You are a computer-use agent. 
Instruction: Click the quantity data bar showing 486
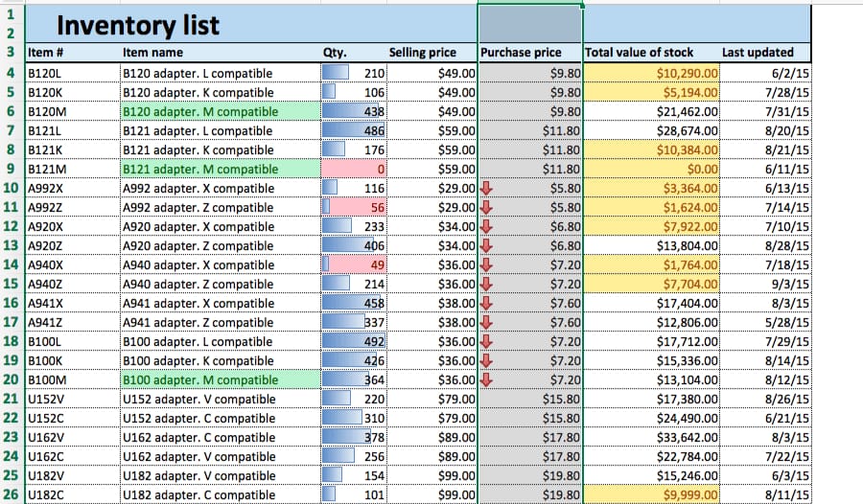click(354, 131)
